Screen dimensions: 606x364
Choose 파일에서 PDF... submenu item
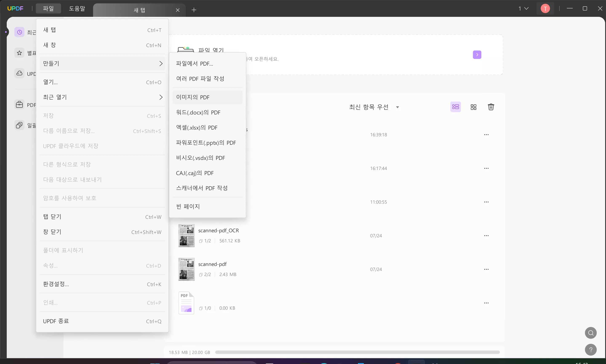pos(207,64)
